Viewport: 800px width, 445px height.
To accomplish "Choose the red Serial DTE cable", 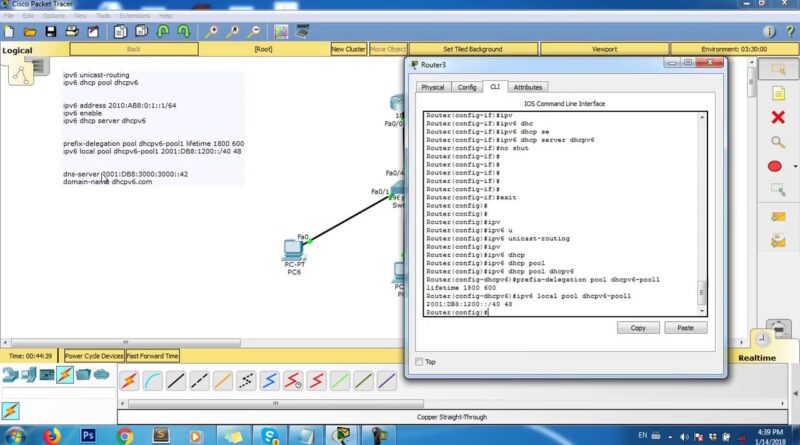I will pos(316,381).
